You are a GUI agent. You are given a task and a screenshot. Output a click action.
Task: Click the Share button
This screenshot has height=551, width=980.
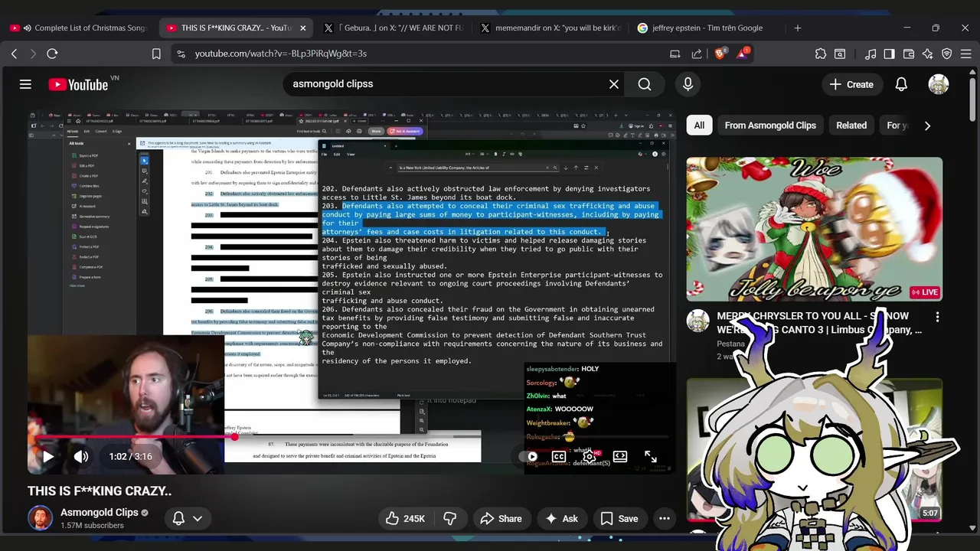501,519
